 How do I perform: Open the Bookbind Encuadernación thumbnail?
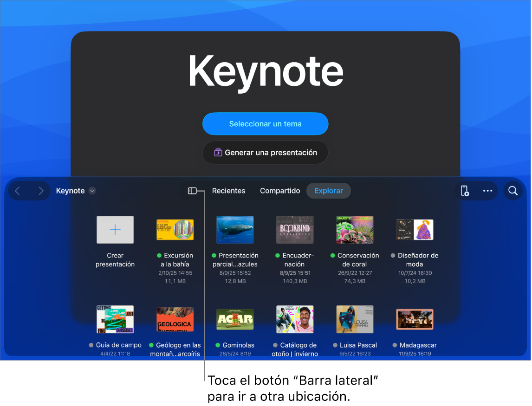pyautogui.click(x=295, y=230)
